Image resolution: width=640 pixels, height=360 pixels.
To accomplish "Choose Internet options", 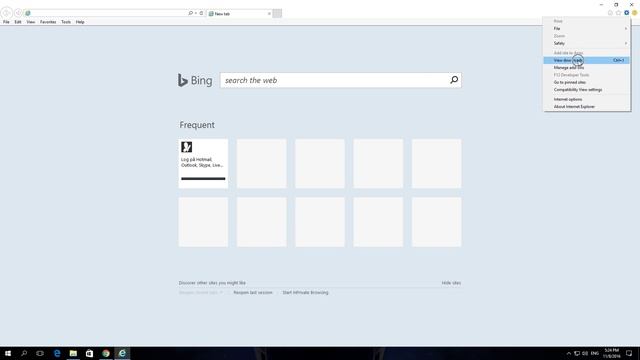I will coord(587,100).
